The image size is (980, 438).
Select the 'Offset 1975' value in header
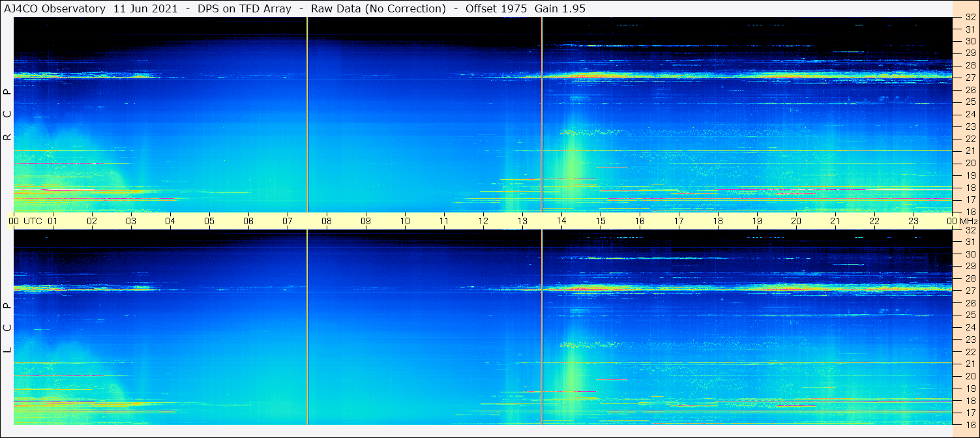(x=497, y=9)
